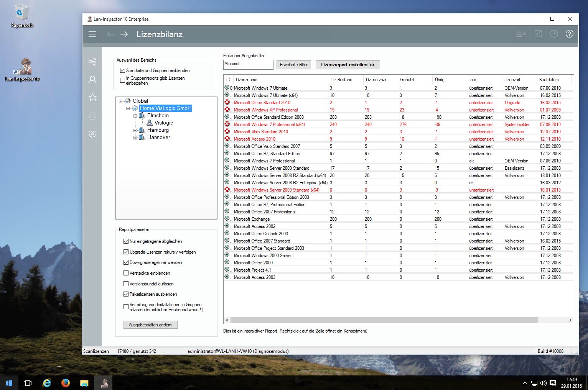Screen dimensions: 588x390
Task: Enable Versteckte einblenden checkbox
Action: tap(126, 273)
